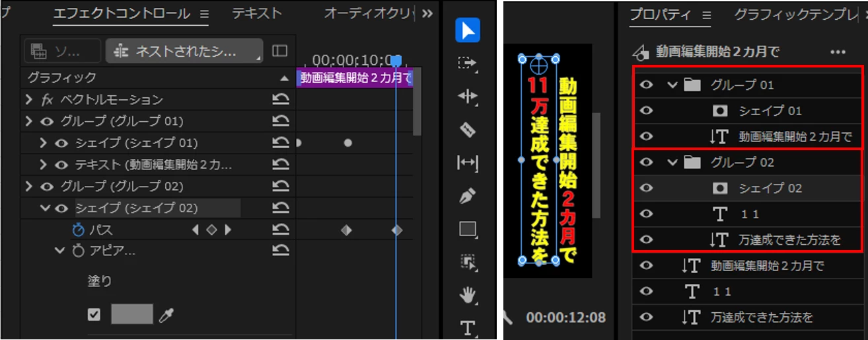Switch to テキスト tab
The width and height of the screenshot is (868, 340).
click(x=257, y=13)
